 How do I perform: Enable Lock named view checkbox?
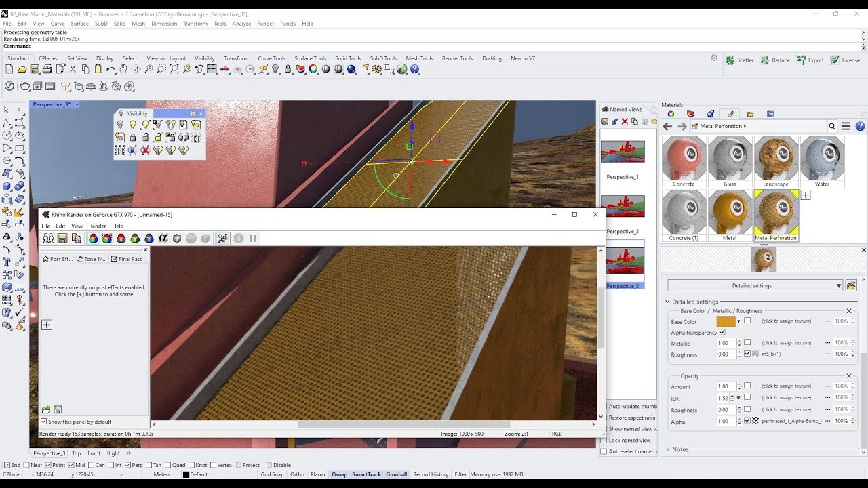point(604,440)
